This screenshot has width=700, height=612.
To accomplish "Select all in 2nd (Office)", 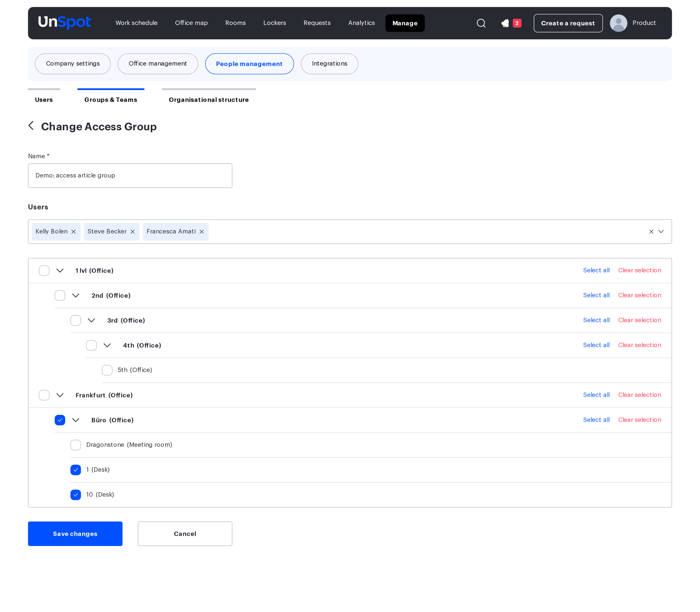I will 596,295.
